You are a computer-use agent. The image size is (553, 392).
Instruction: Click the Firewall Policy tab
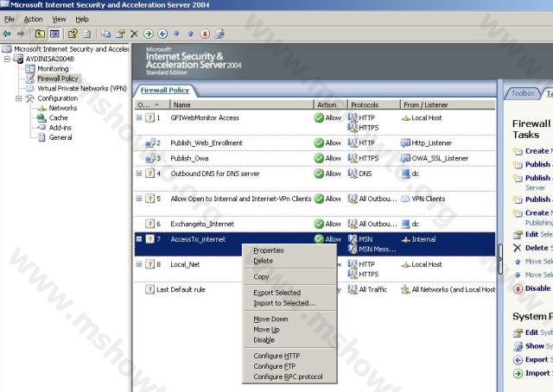click(165, 91)
